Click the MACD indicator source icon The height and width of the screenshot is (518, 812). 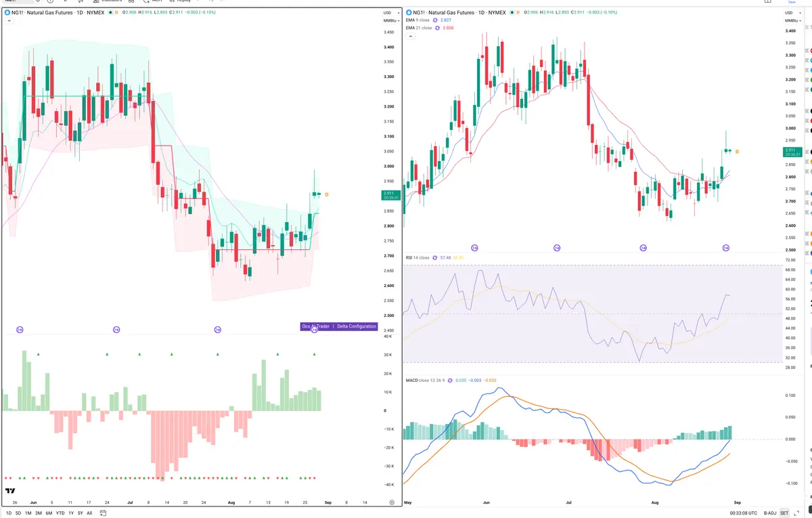(451, 380)
